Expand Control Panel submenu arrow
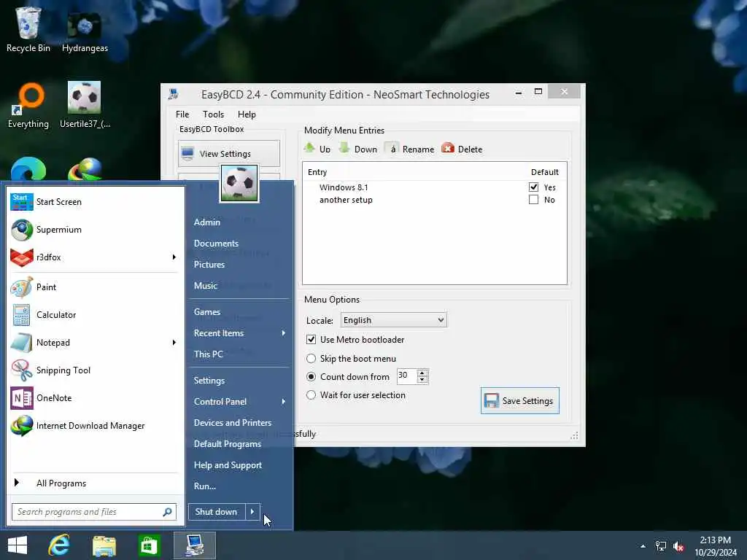This screenshot has height=560, width=747. tap(284, 402)
